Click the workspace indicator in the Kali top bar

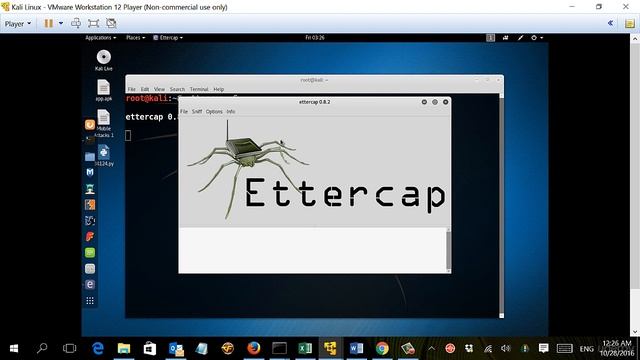point(490,38)
